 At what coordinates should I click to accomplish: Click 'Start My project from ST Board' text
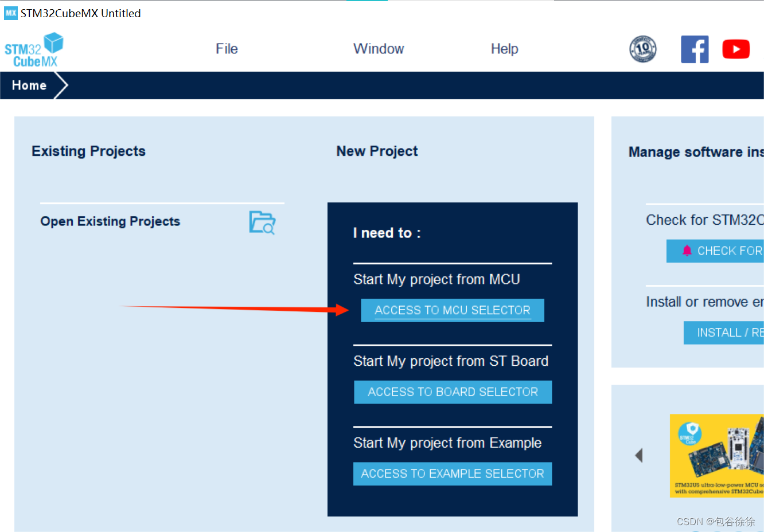451,361
